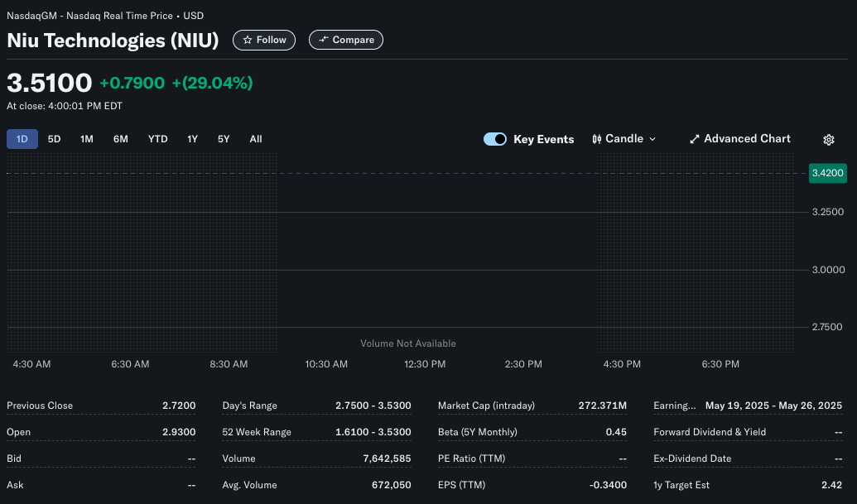Switch to the 6M range tab
The height and width of the screenshot is (504, 857).
tap(121, 139)
